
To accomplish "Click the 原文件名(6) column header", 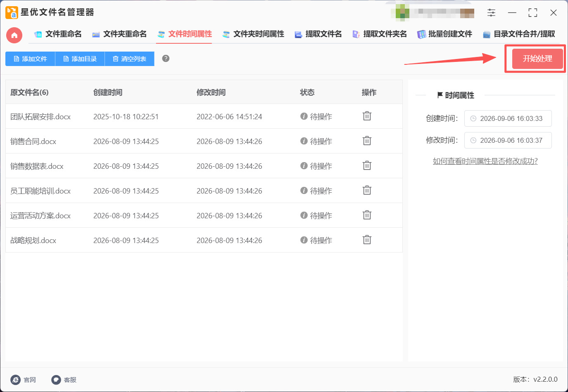I will tap(29, 92).
